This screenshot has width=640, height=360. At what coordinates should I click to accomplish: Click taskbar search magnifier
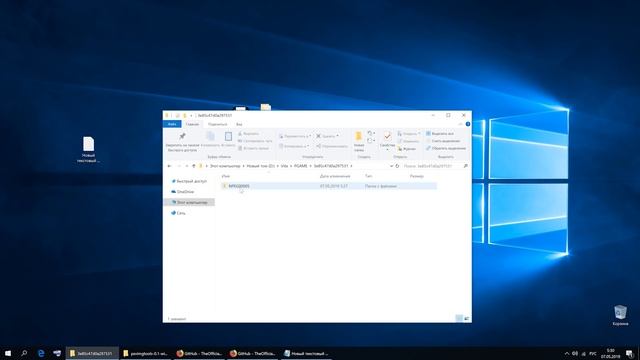pos(24,353)
